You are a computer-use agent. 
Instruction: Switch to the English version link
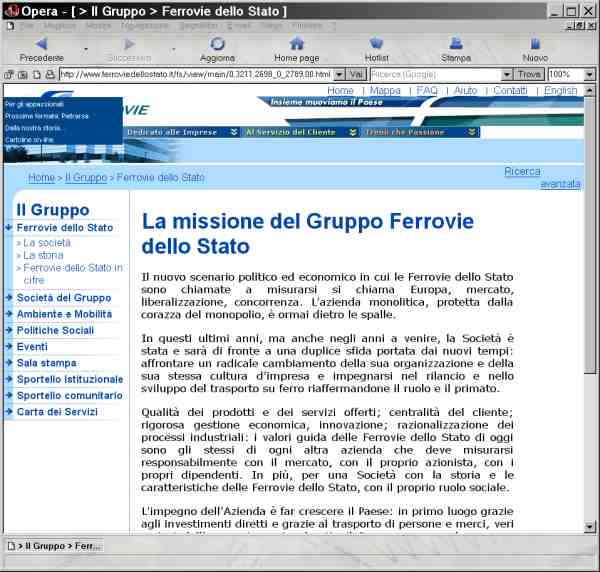(561, 90)
